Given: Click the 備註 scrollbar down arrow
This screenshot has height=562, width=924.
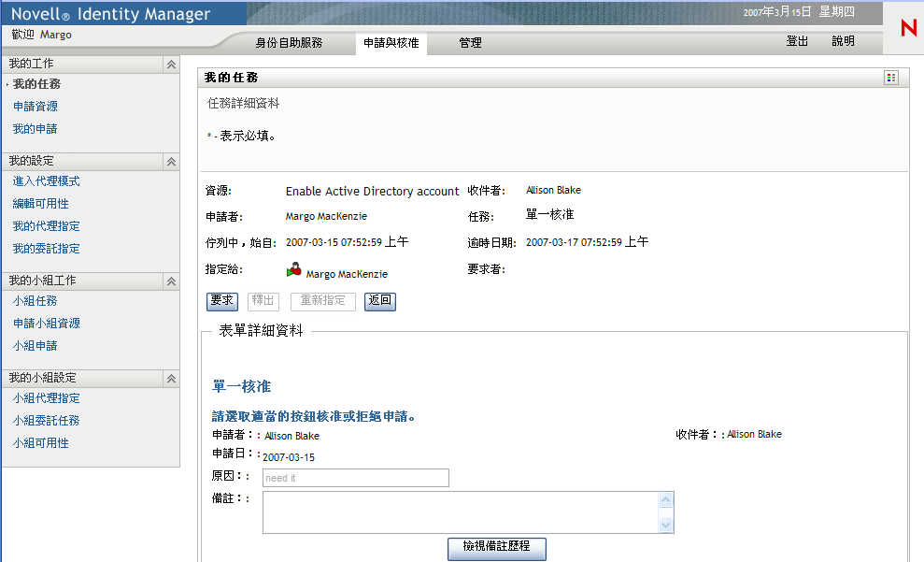Looking at the screenshot, I should (x=665, y=525).
